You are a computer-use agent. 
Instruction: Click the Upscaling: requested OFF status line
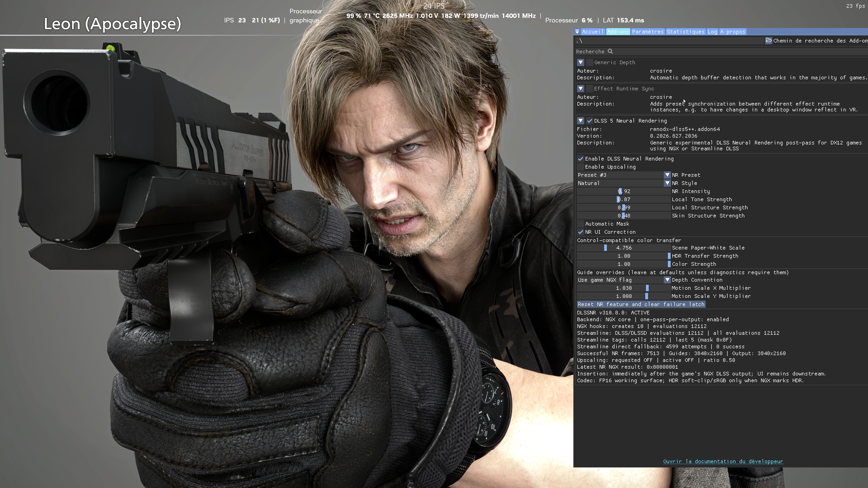(x=656, y=360)
